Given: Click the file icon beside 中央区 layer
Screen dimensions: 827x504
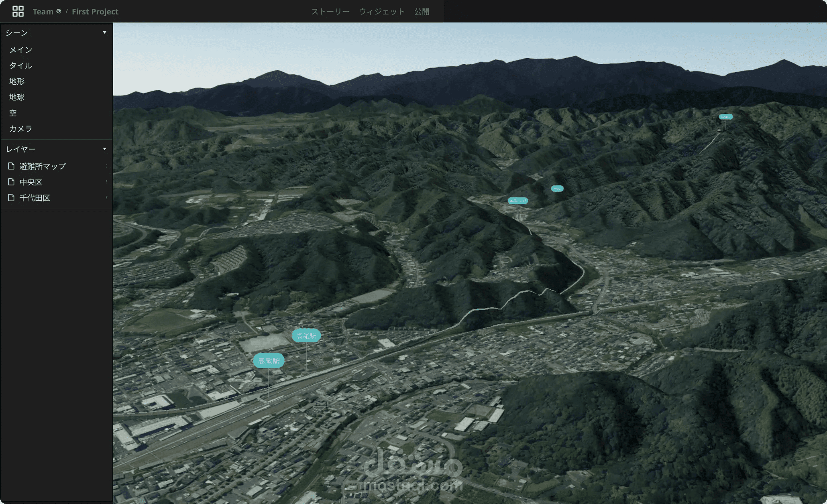Looking at the screenshot, I should pyautogui.click(x=10, y=181).
